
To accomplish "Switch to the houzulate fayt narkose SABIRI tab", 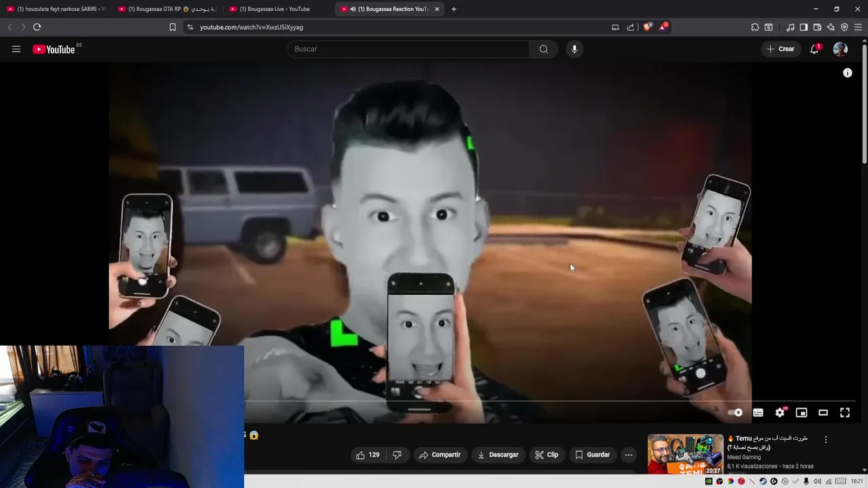I will [x=56, y=9].
